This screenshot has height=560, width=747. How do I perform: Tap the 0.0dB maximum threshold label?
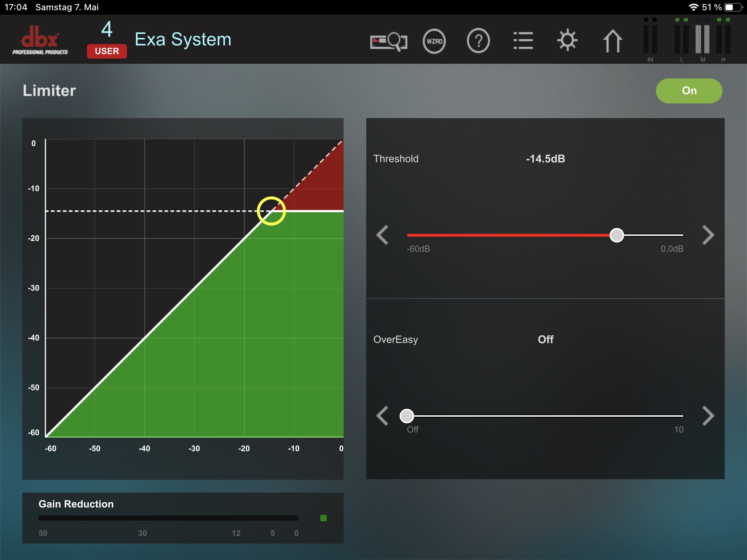tap(672, 249)
